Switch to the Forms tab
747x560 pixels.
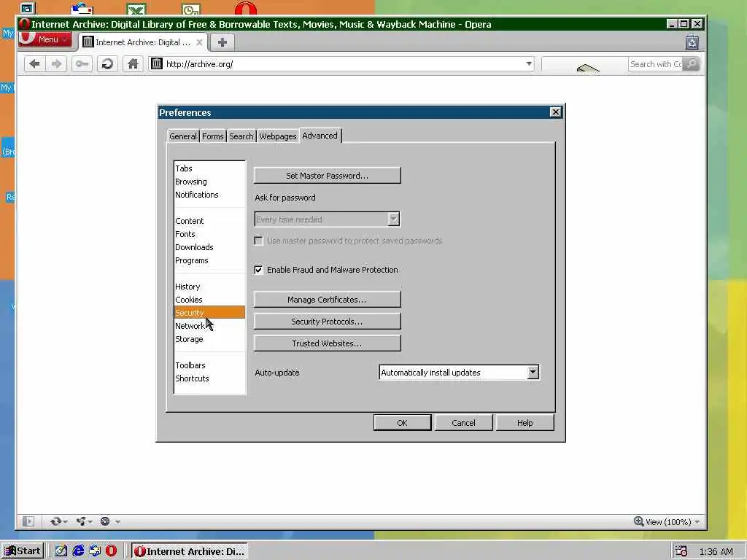[212, 136]
